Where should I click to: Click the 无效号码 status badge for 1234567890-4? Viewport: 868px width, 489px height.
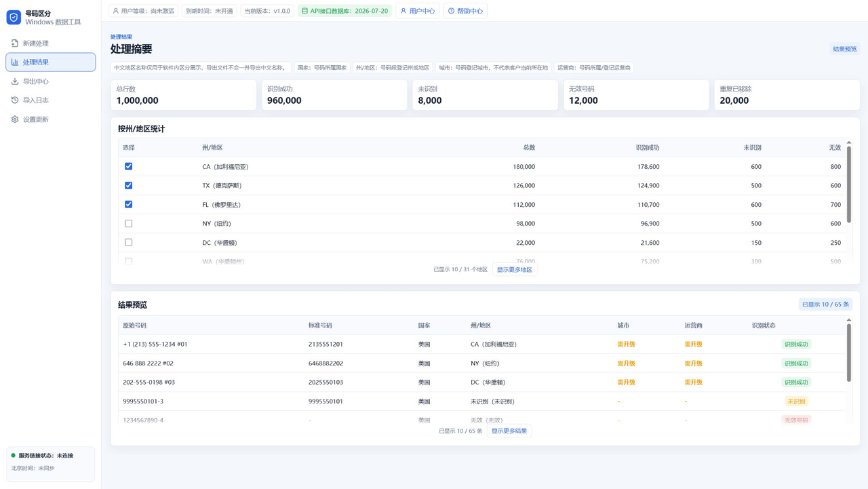796,420
